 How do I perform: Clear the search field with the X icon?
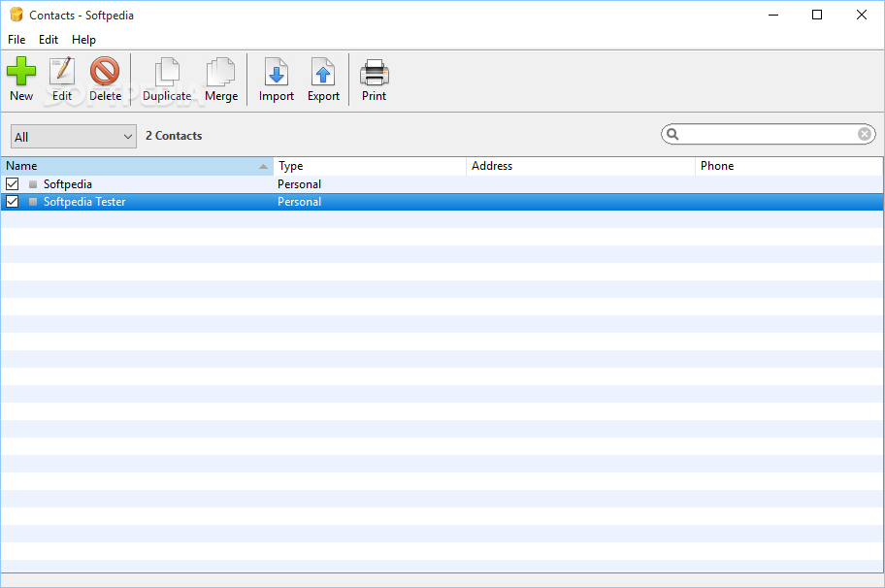click(864, 134)
